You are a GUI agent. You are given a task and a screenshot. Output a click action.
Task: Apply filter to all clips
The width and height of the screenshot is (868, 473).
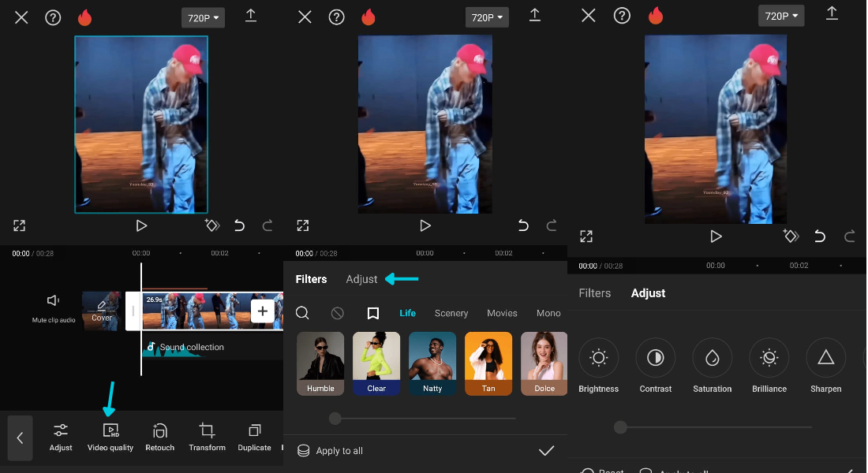[x=330, y=451]
